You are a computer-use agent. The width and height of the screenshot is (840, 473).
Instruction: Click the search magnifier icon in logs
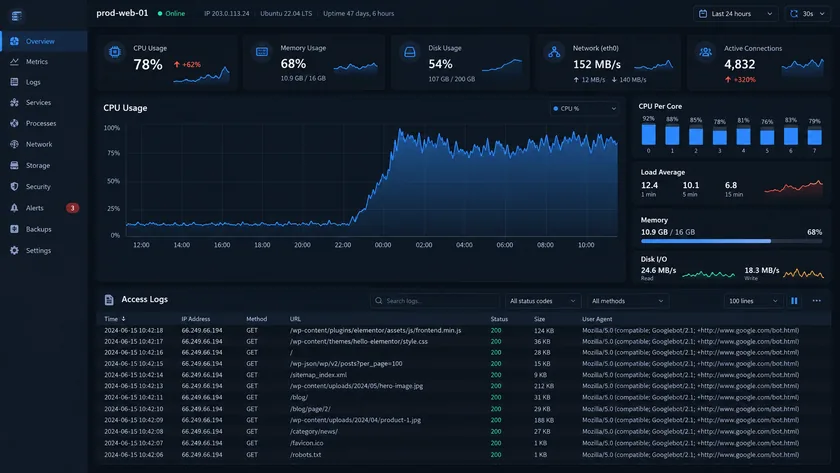coord(379,301)
